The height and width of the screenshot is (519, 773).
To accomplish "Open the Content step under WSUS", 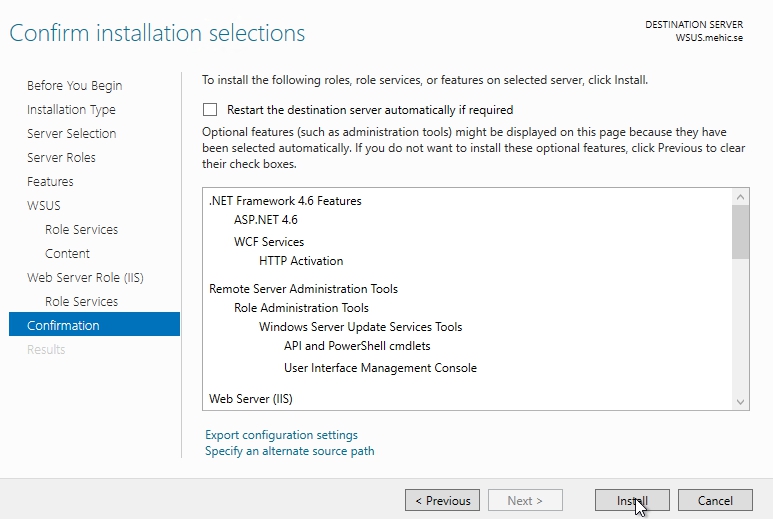I will tap(67, 254).
